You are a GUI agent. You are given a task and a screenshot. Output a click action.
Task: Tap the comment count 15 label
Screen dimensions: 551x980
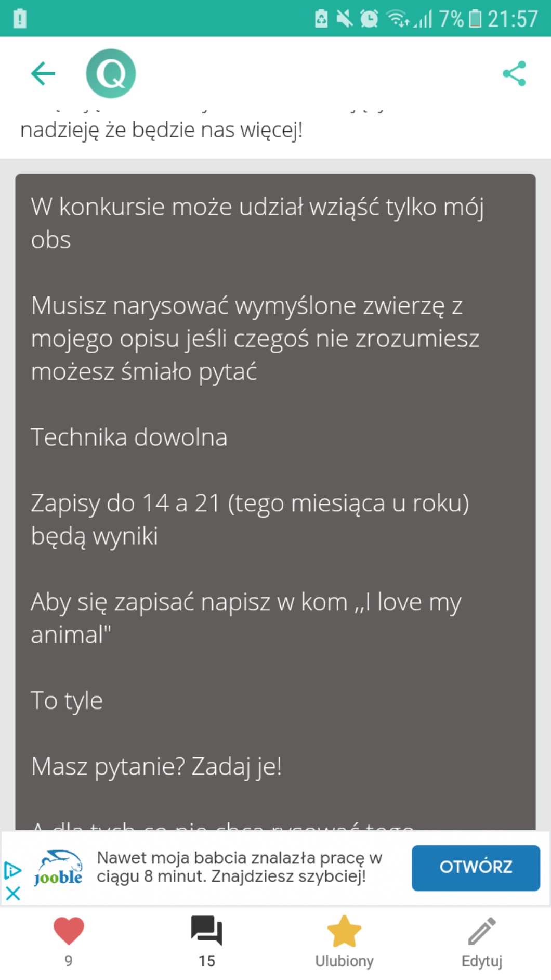[x=206, y=961]
